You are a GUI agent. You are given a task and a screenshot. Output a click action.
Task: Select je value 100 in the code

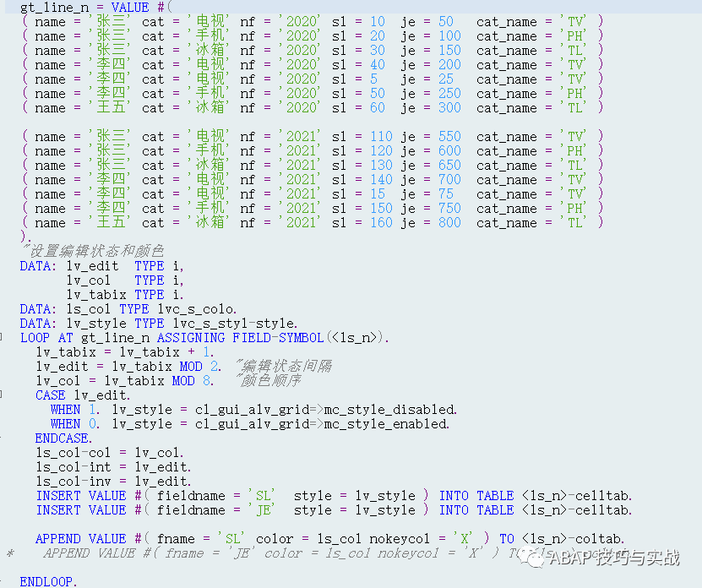point(449,35)
